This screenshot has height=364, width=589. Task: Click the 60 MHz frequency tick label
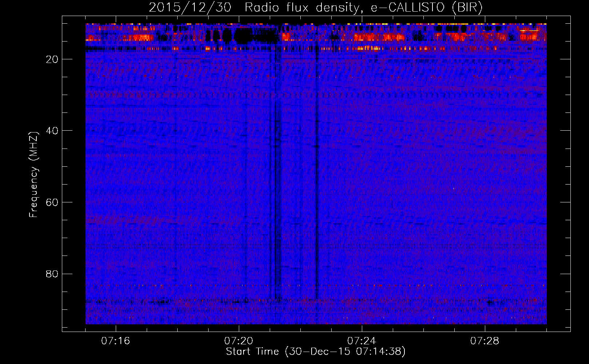tap(52, 202)
